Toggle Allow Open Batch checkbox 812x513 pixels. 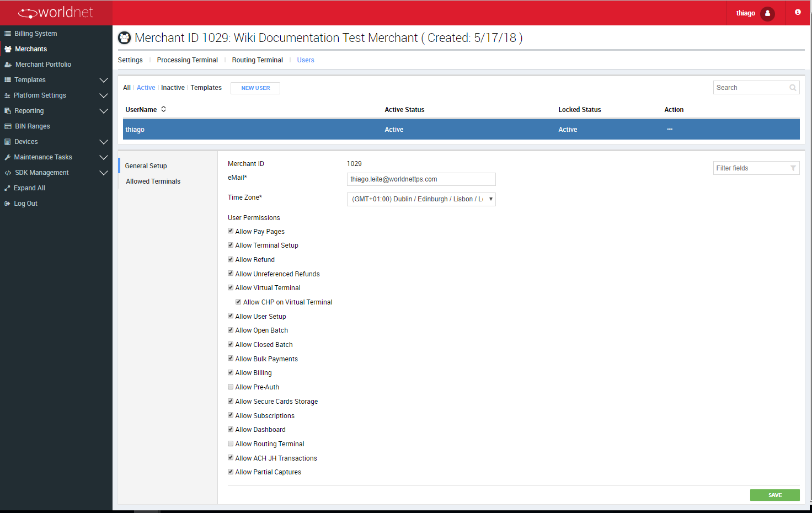point(231,330)
